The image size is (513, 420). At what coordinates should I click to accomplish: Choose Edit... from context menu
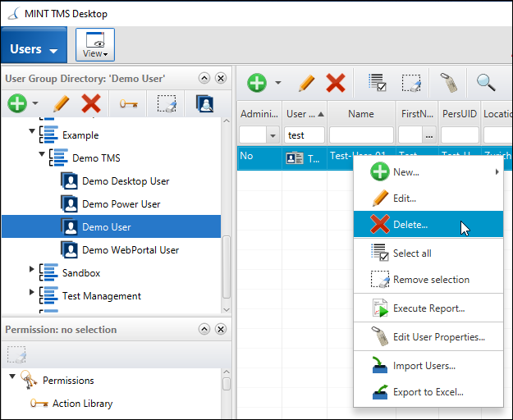[428, 198]
